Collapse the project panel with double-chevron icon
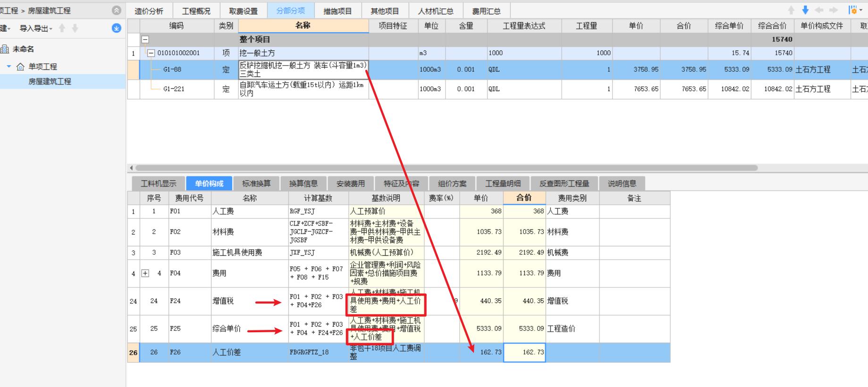868x387 pixels. tap(117, 10)
